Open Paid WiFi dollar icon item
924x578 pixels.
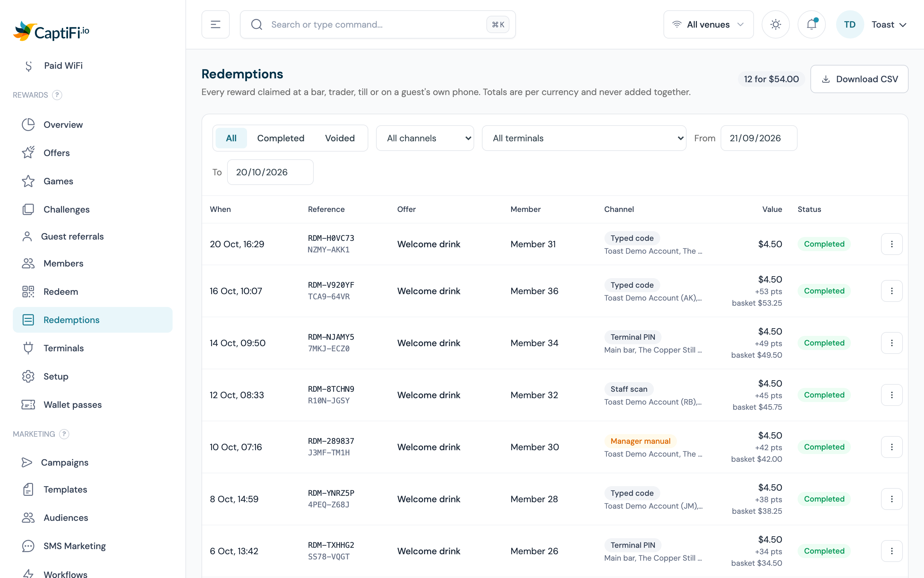click(28, 66)
